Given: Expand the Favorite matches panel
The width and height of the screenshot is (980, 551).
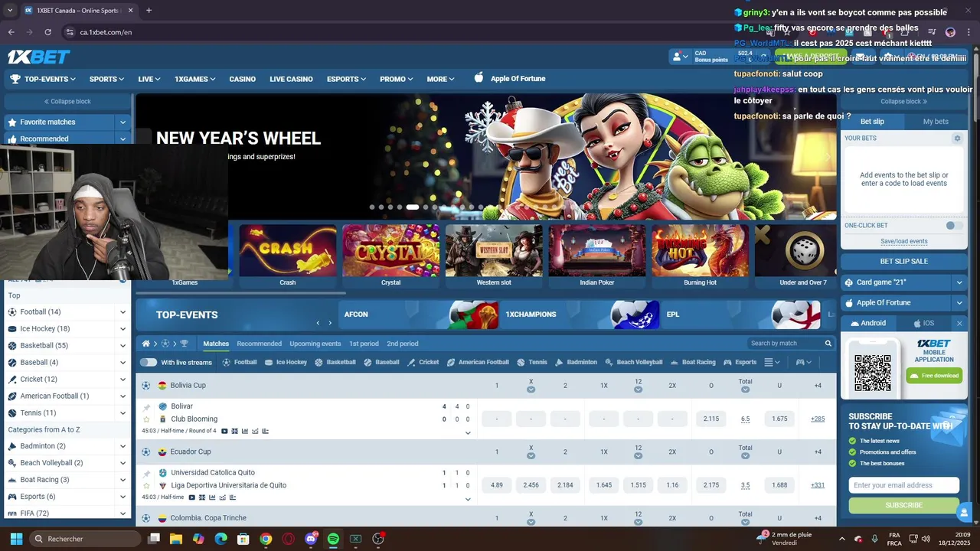Looking at the screenshot, I should (122, 122).
